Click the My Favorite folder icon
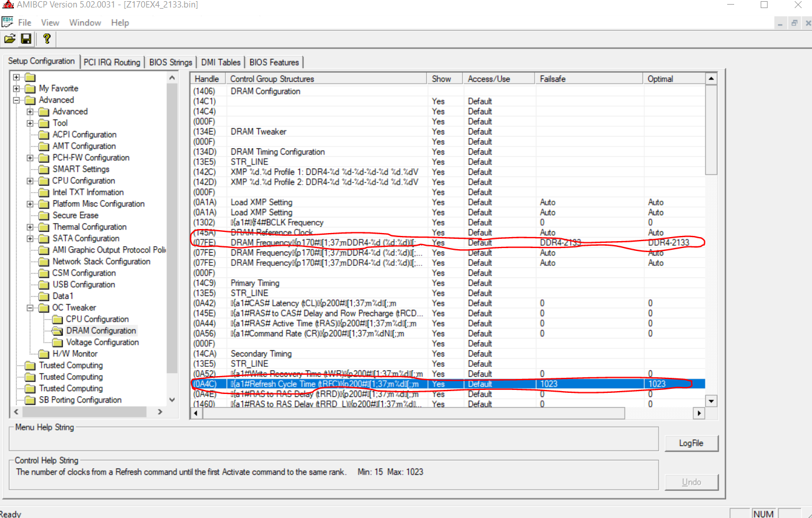Image resolution: width=812 pixels, height=518 pixels. 31,89
